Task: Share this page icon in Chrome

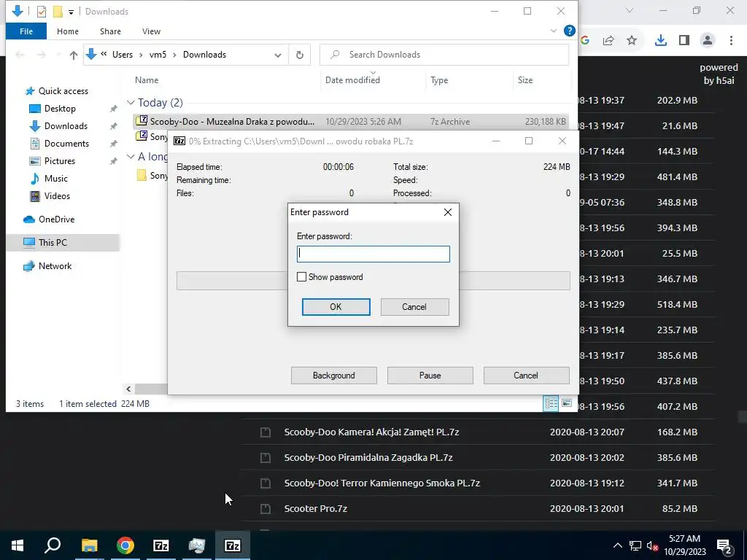Action: pos(608,41)
